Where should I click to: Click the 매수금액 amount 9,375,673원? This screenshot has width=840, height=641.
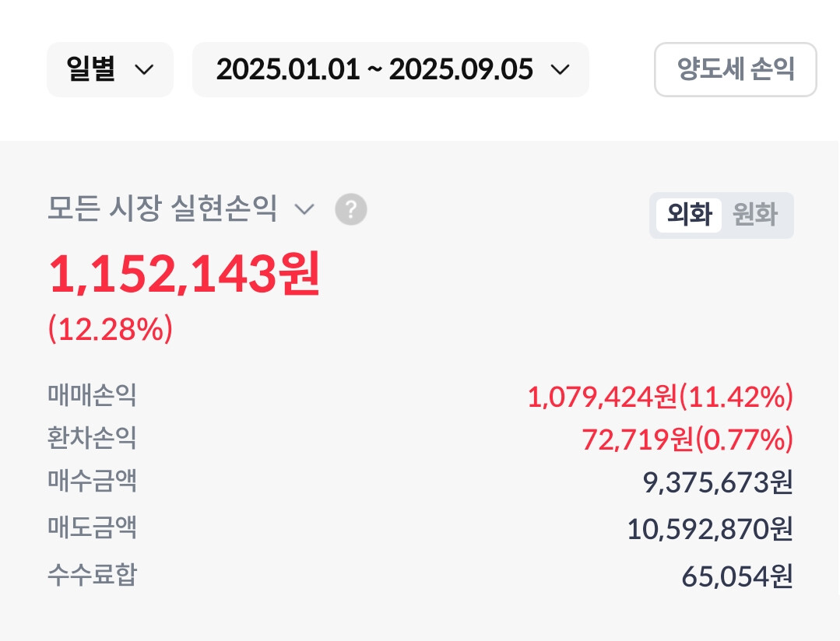pyautogui.click(x=717, y=482)
